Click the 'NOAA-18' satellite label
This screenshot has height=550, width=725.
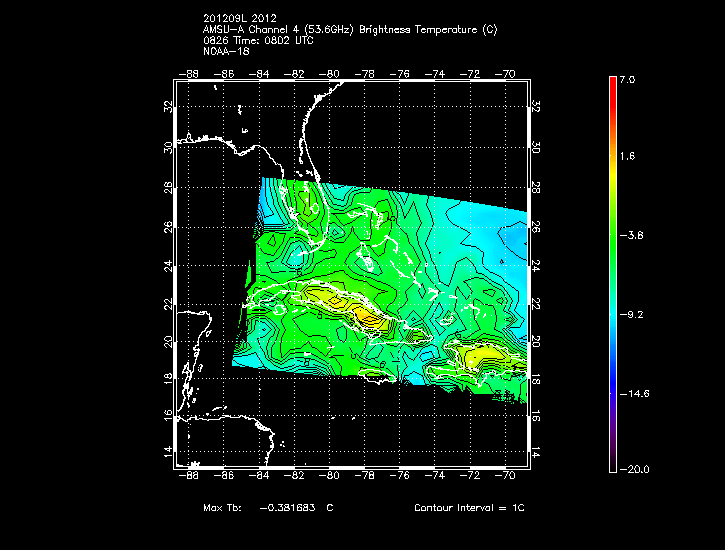pos(226,51)
